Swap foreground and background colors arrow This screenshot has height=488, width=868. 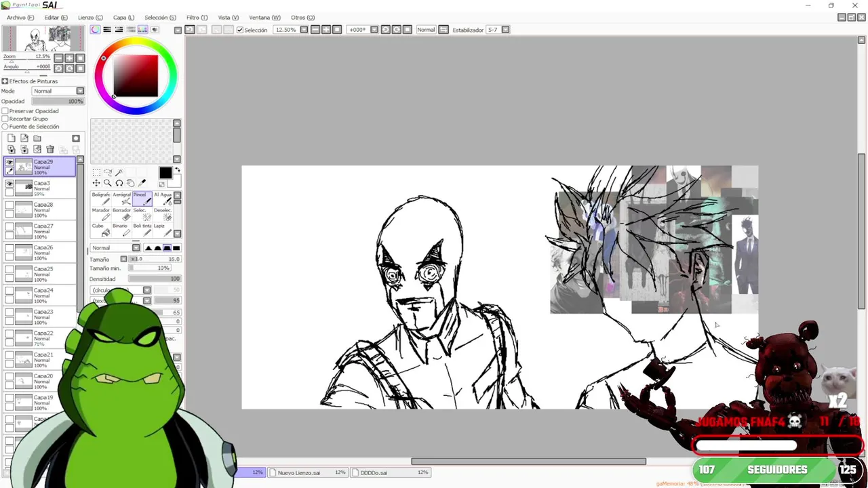coord(178,169)
